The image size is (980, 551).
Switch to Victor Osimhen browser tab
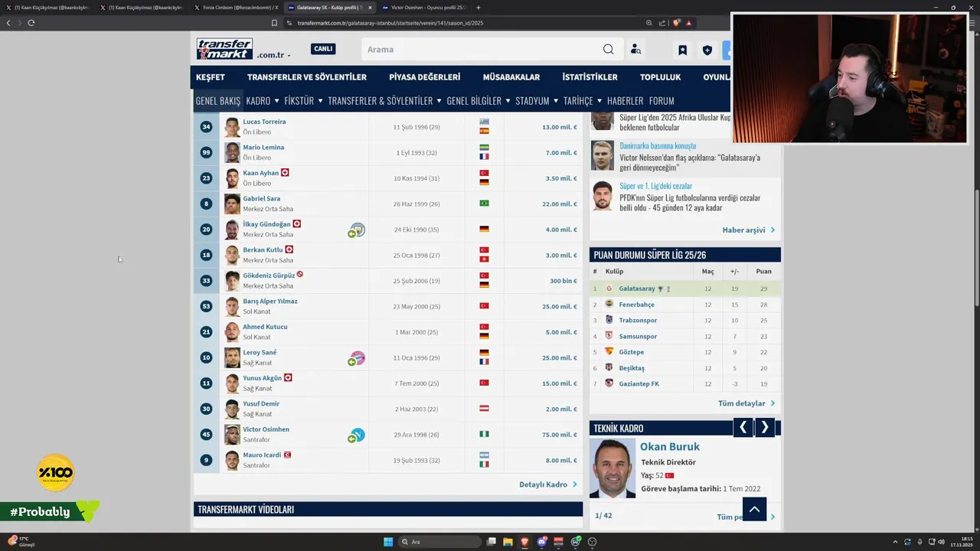point(429,8)
